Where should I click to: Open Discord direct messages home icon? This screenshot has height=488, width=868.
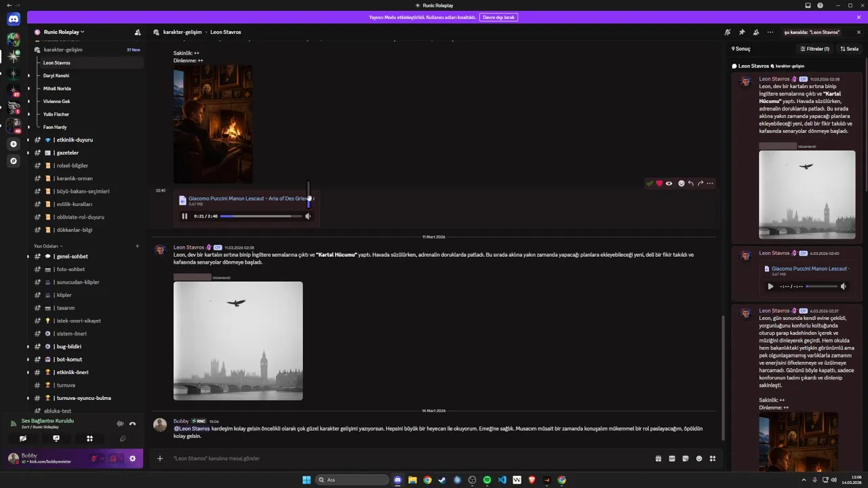pyautogui.click(x=14, y=20)
